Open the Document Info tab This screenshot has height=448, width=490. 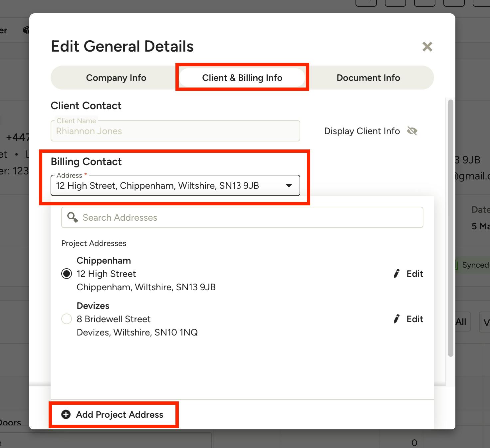368,78
